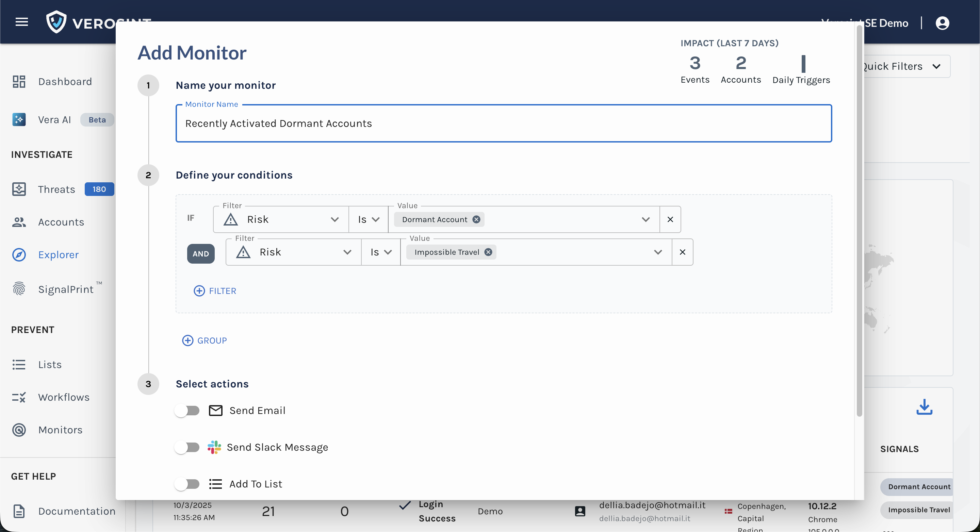This screenshot has width=980, height=532.
Task: Open the hamburger menu icon
Action: [22, 22]
